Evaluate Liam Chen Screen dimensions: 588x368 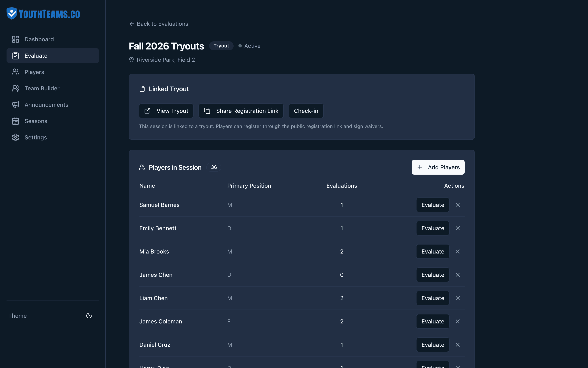coord(433,298)
